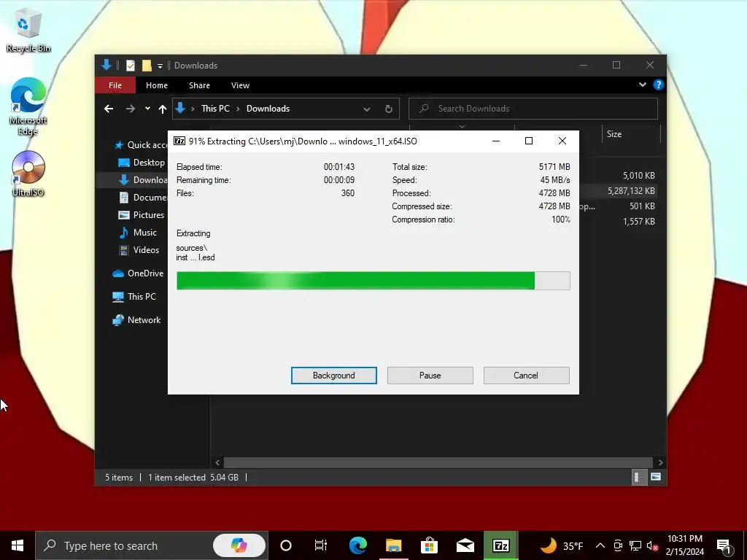Click This PC in address bar
Image resolution: width=747 pixels, height=560 pixels.
click(x=215, y=109)
